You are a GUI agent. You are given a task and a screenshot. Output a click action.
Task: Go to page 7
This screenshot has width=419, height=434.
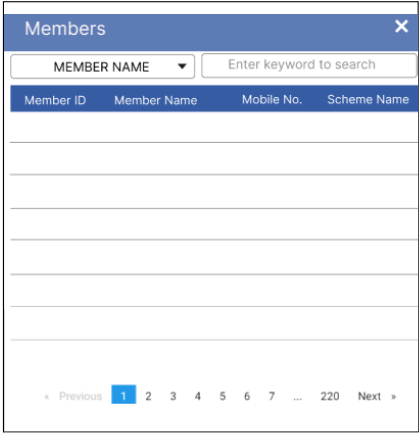272,396
